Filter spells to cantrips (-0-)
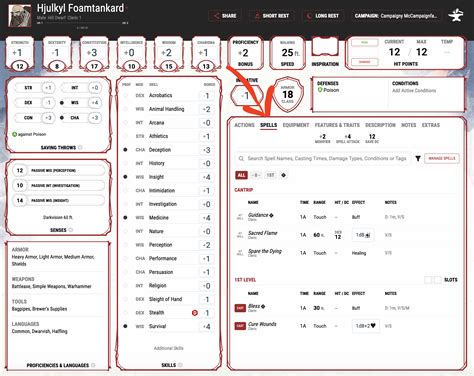Image resolution: width=474 pixels, height=376 pixels. pyautogui.click(x=256, y=175)
